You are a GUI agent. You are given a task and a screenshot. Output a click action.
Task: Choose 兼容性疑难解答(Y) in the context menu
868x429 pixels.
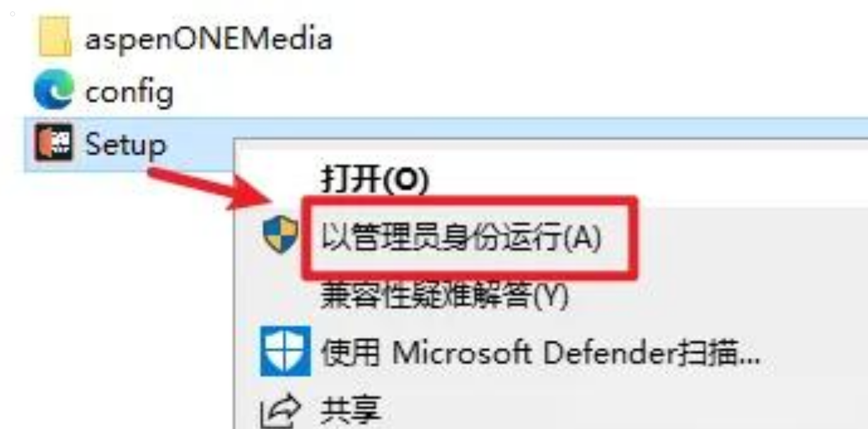(x=445, y=295)
